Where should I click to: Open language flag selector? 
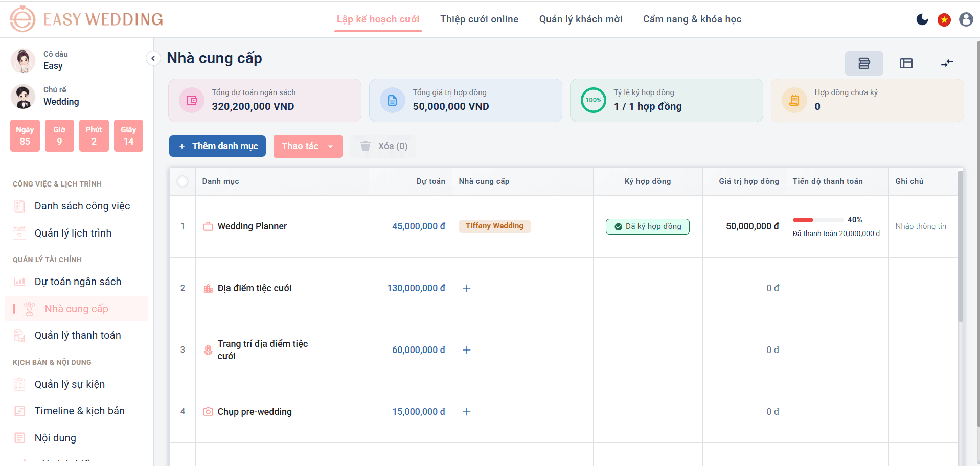pyautogui.click(x=944, y=19)
